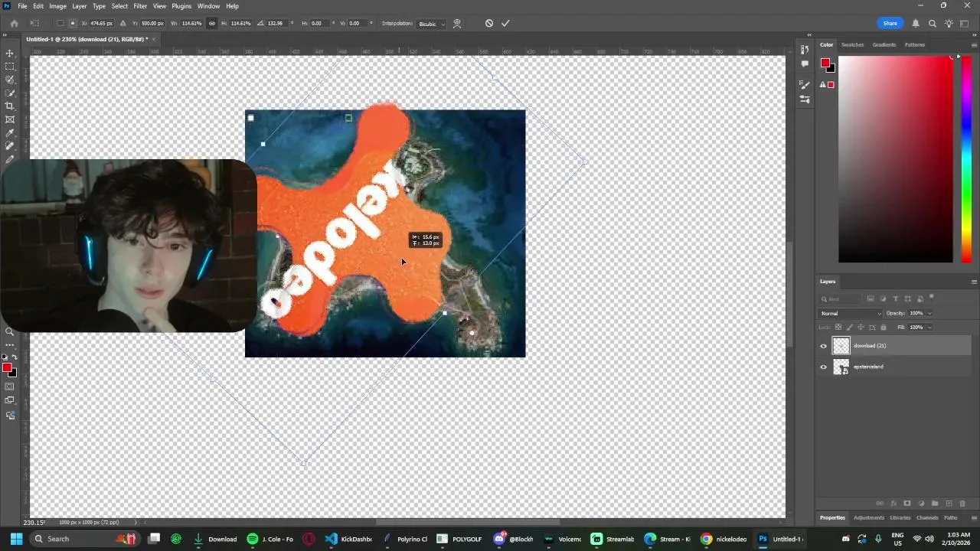Select the Rectangular Marquee tool
980x551 pixels.
click(10, 67)
